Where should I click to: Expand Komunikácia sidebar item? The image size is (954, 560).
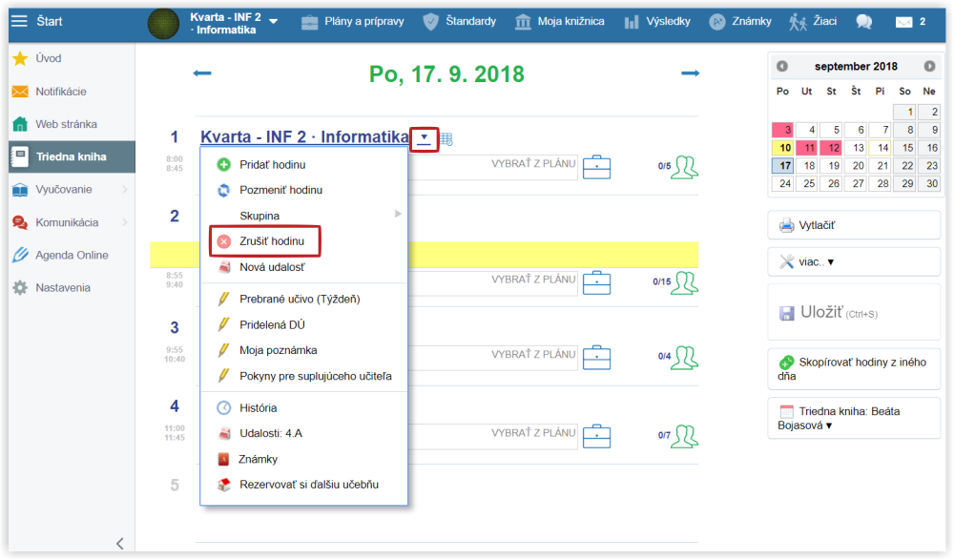point(72,222)
